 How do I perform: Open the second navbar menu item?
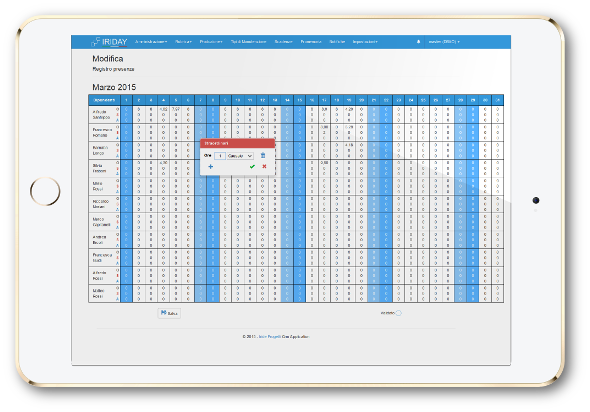tap(183, 42)
